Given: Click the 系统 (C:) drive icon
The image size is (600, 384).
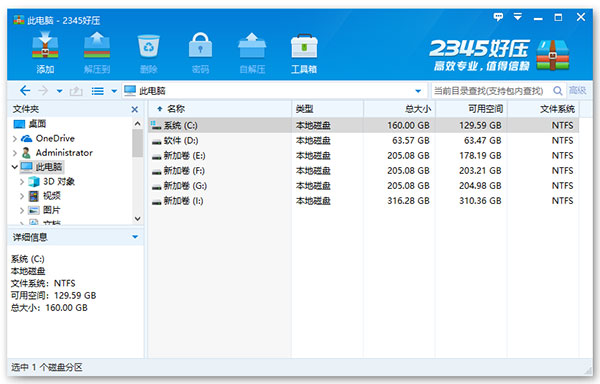Looking at the screenshot, I should [x=156, y=125].
